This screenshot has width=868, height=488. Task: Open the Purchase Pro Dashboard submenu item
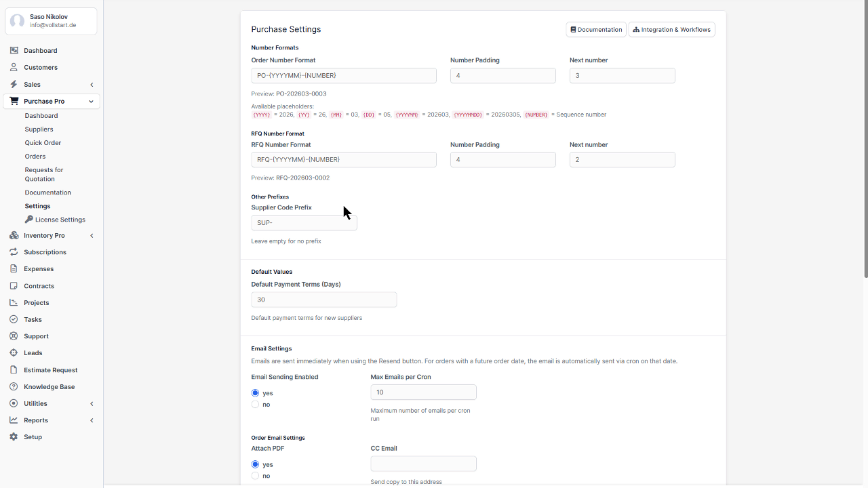pos(41,116)
